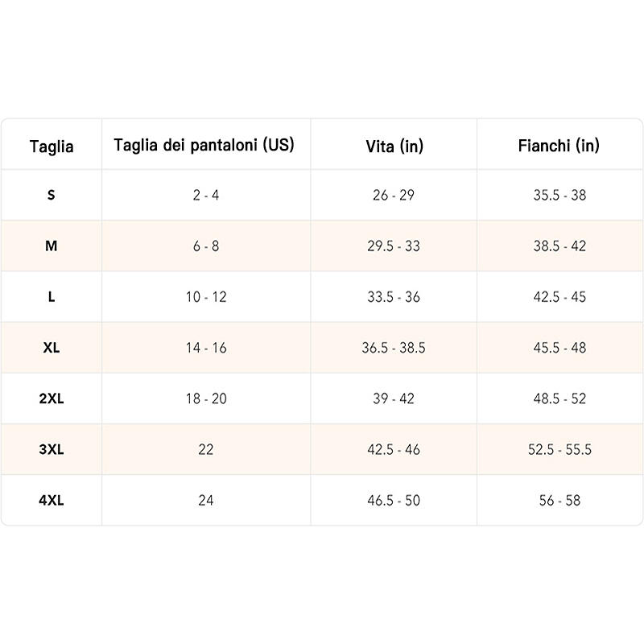
Task: Click the Vita (in) column header
Action: pos(394,146)
